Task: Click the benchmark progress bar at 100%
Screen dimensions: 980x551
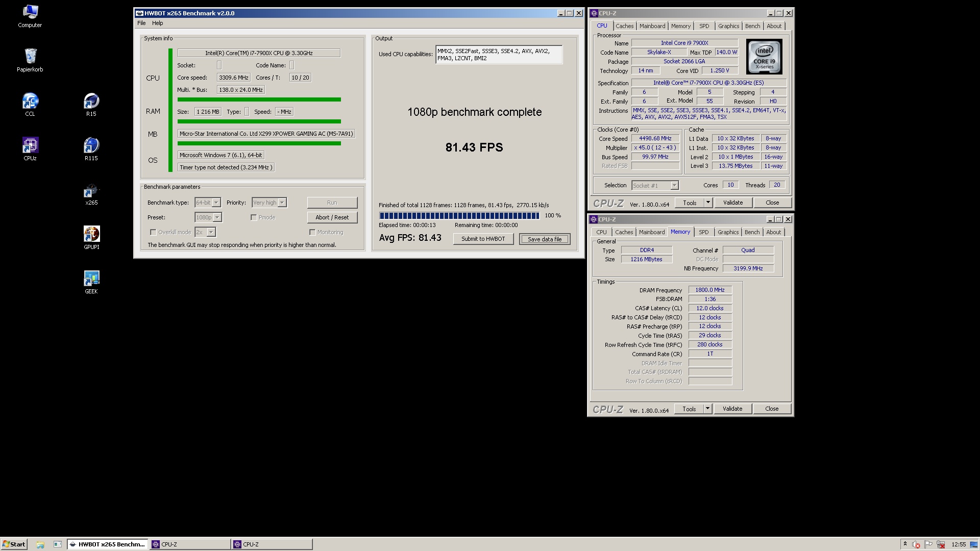Action: [459, 216]
